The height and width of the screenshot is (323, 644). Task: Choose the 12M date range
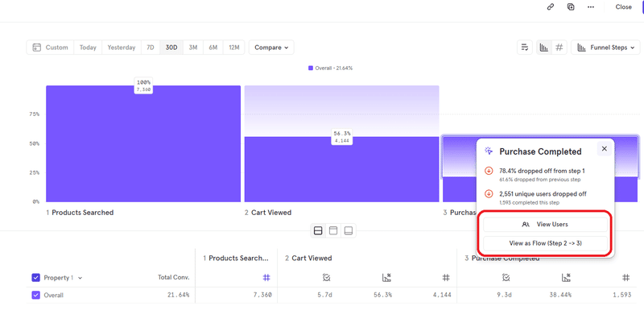click(x=233, y=48)
